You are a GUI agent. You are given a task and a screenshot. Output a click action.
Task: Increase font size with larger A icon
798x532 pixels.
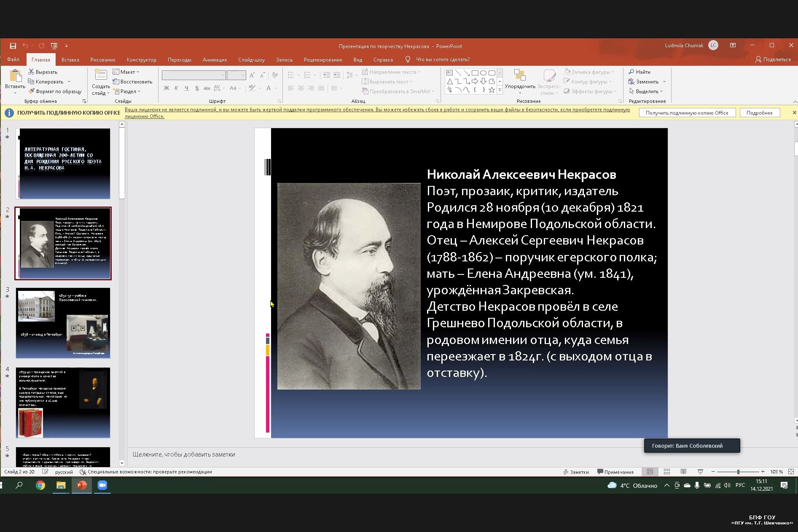(252, 75)
